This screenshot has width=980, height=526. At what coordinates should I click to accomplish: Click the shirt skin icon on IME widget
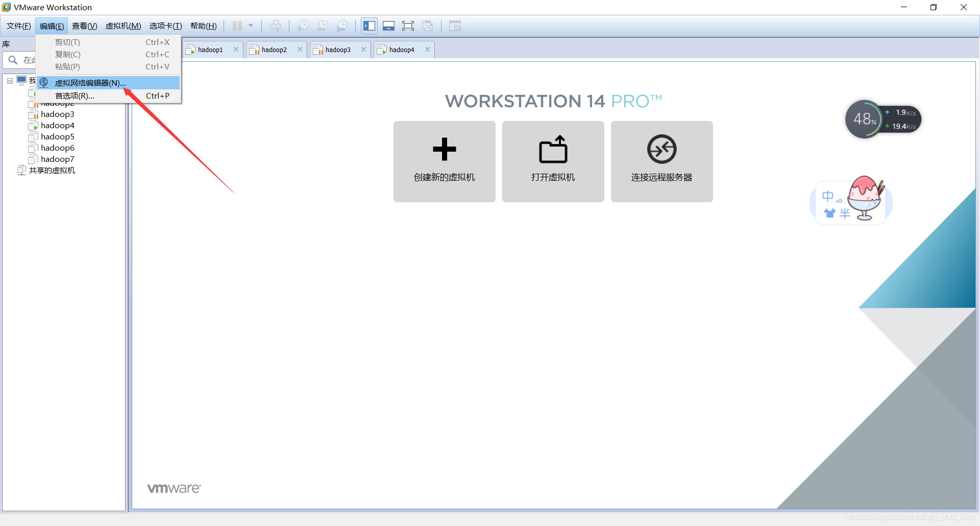point(829,213)
